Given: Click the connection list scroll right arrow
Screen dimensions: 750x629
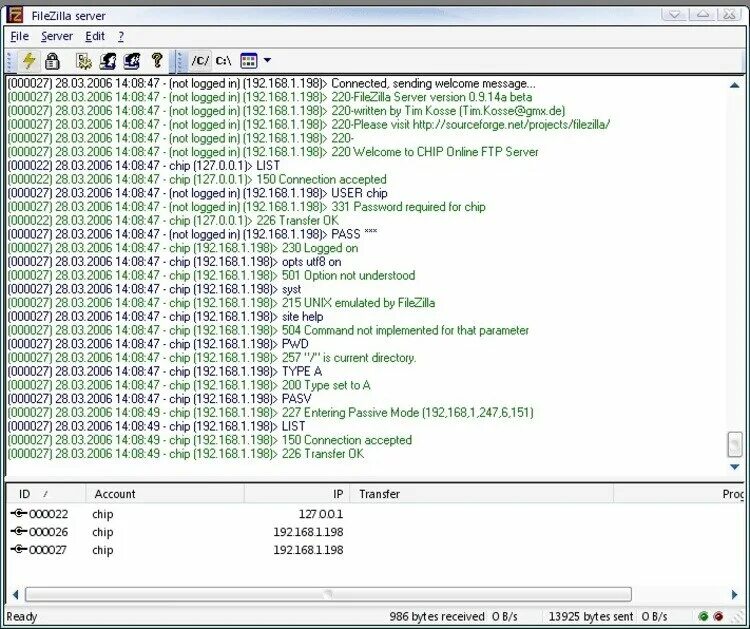Looking at the screenshot, I should 735,595.
